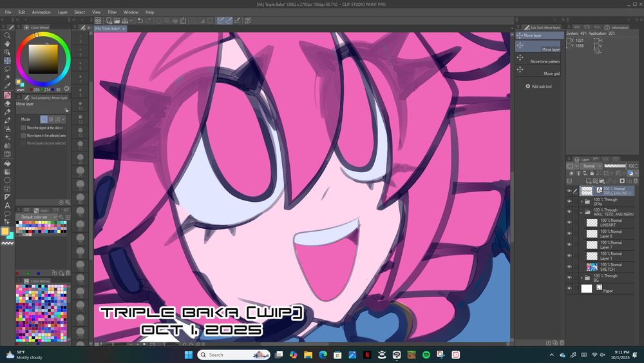Image resolution: width=644 pixels, height=363 pixels.
Task: Show hidden system tray icons chevron
Action: tap(552, 355)
